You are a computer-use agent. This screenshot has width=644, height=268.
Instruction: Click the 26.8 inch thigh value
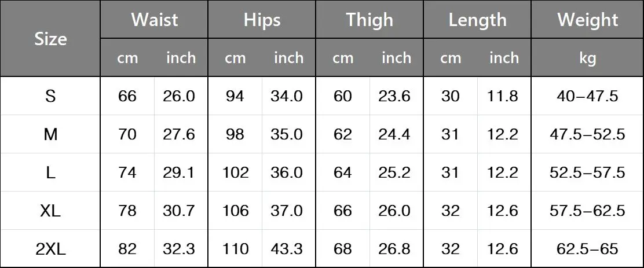pos(394,249)
